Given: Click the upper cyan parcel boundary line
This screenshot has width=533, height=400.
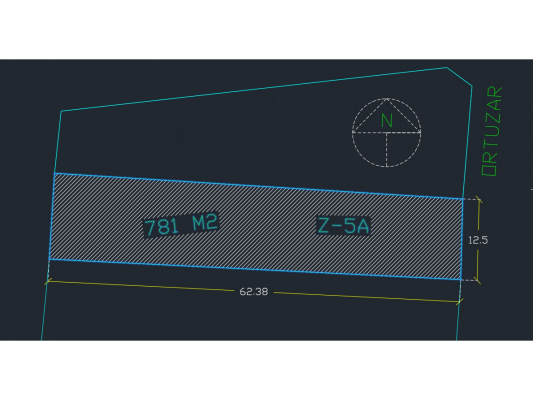Looking at the screenshot, I should coord(253,89).
